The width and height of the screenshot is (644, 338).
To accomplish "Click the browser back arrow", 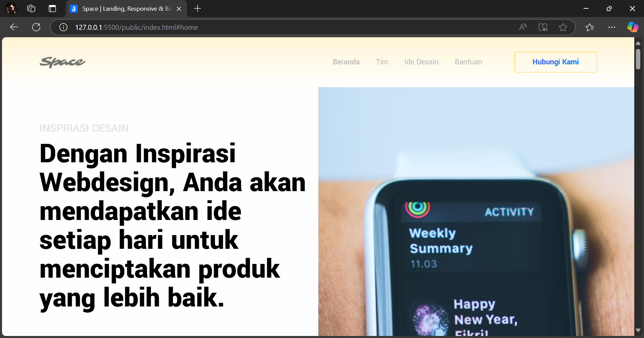I will pos(14,27).
